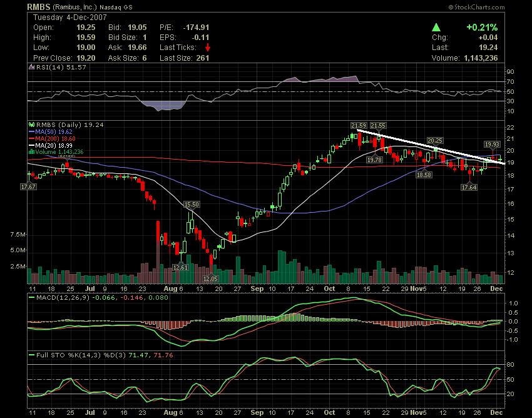
Task: Select the Low value 19.00
Action: (86, 48)
